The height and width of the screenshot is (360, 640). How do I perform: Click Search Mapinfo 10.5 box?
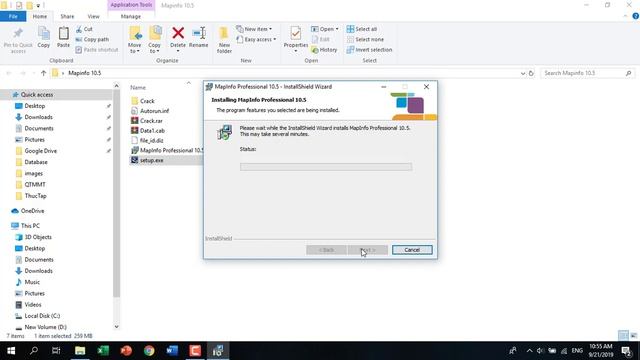click(x=588, y=73)
